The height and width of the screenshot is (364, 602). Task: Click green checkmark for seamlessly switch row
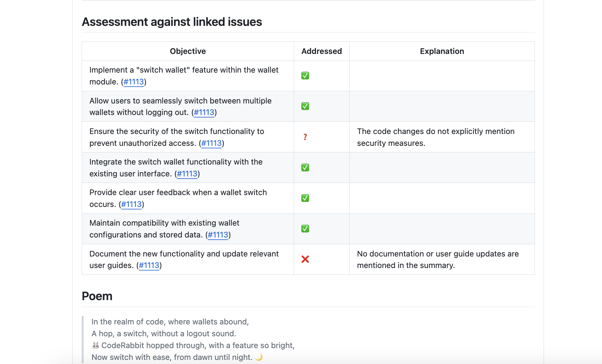(305, 106)
